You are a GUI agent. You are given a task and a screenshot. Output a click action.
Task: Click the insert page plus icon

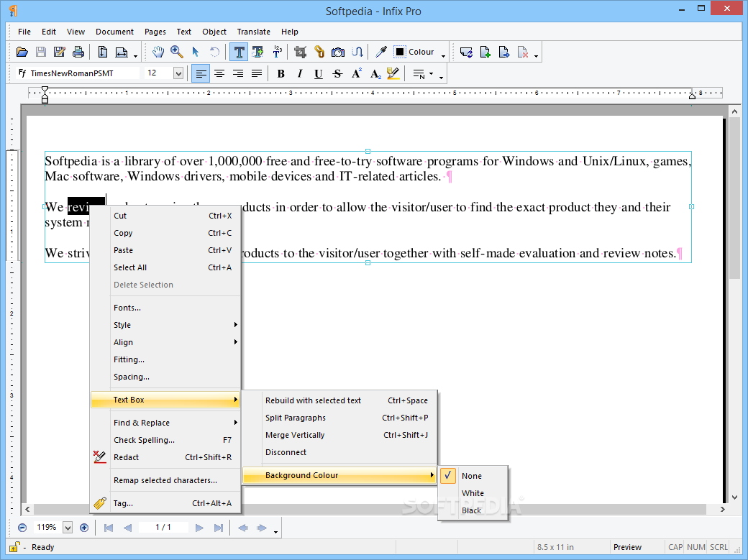485,52
